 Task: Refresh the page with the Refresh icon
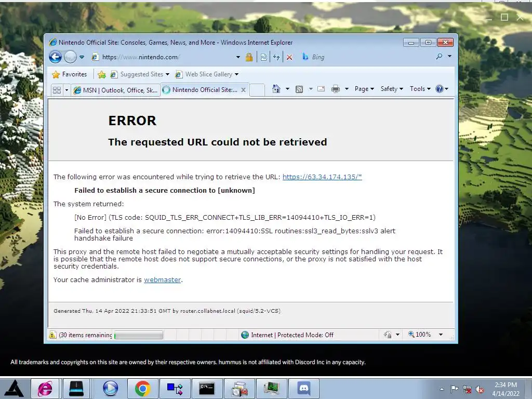click(276, 57)
